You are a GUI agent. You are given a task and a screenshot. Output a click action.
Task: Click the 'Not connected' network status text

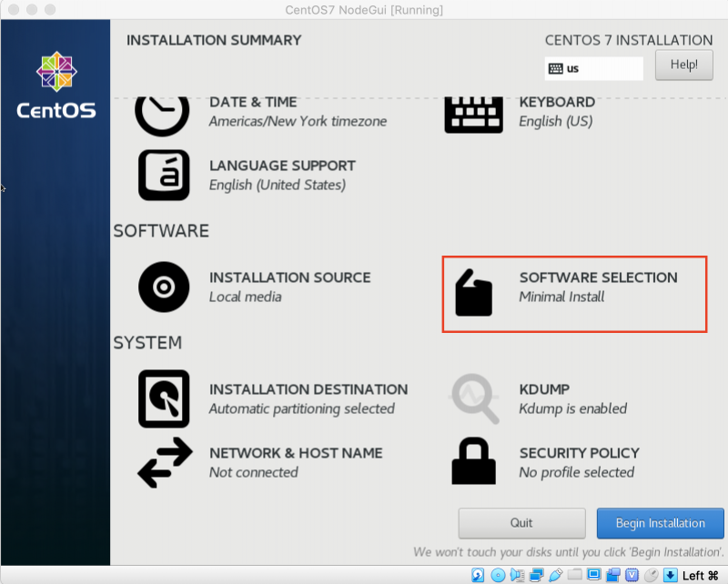(253, 472)
